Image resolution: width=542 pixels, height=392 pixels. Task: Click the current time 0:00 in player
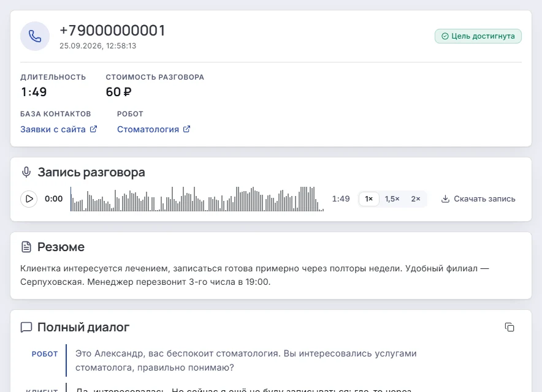click(x=53, y=199)
